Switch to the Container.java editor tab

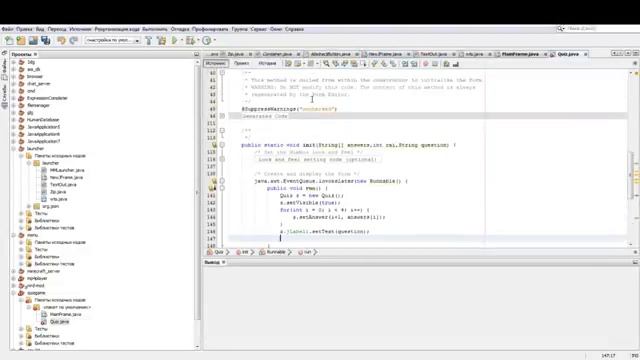tap(277, 54)
